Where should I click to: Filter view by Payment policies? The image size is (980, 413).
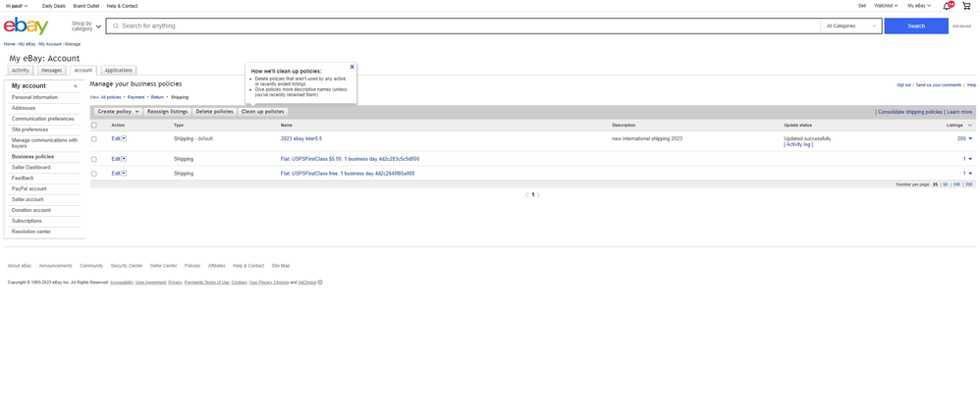click(136, 97)
